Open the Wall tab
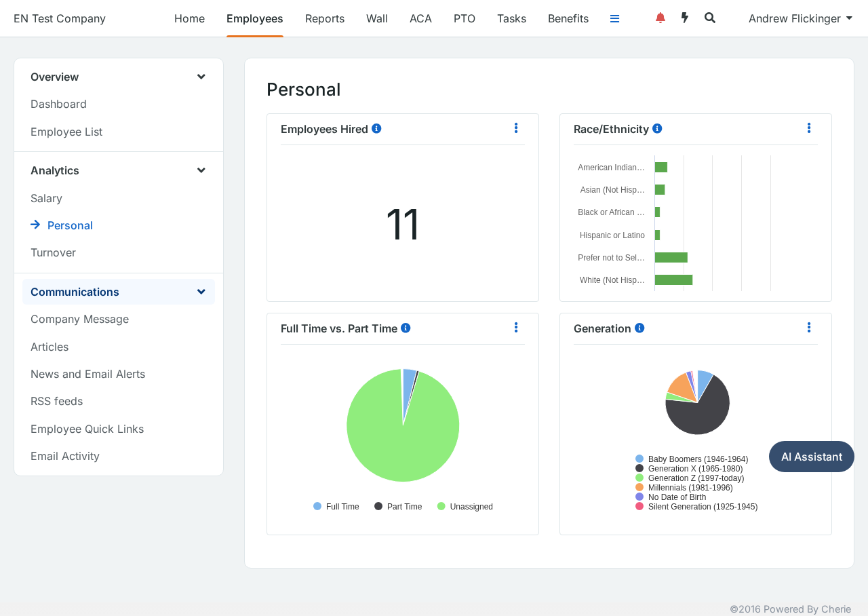Image resolution: width=868 pixels, height=616 pixels. point(377,18)
